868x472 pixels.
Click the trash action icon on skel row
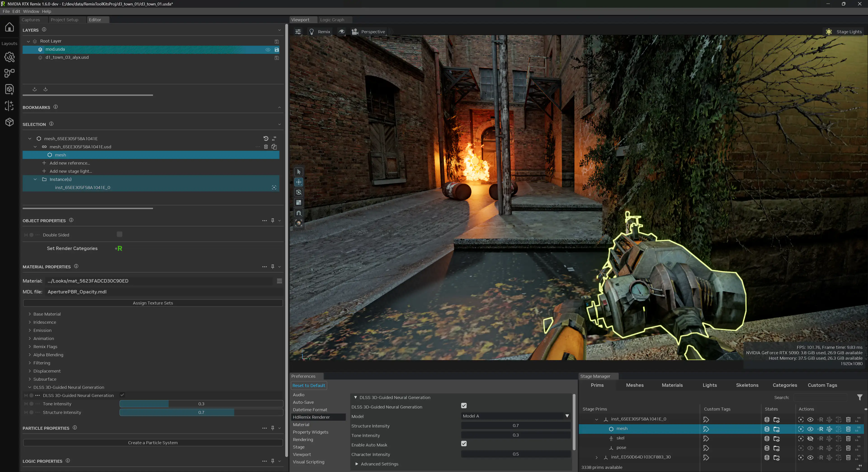848,439
